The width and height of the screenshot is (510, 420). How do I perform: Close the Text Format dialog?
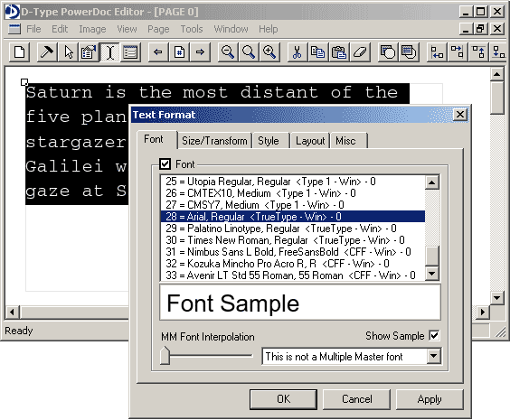click(460, 115)
